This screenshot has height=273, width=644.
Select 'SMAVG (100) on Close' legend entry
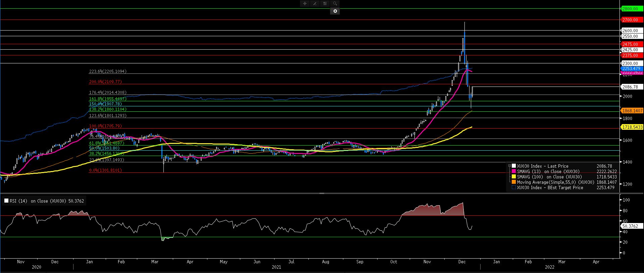pyautogui.click(x=549, y=177)
